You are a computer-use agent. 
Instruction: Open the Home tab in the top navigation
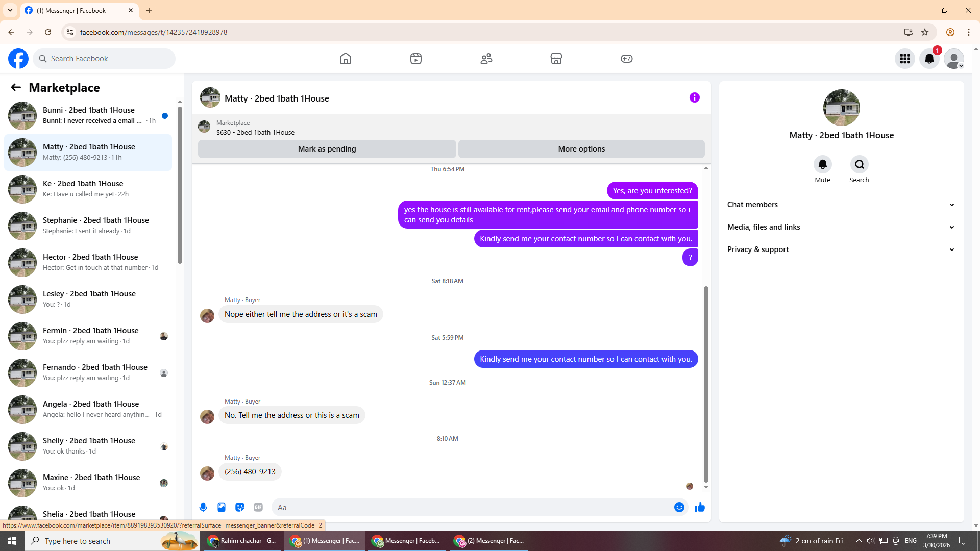[346, 59]
